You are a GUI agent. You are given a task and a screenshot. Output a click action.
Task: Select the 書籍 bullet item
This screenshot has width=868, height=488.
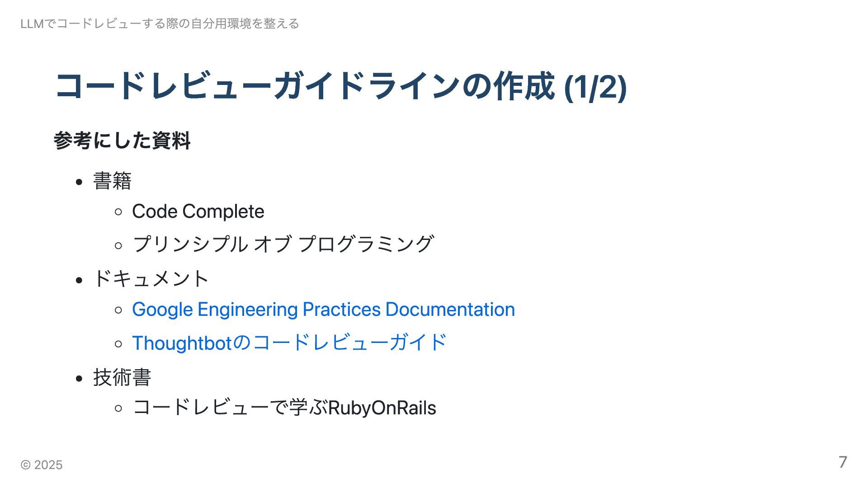click(x=112, y=181)
